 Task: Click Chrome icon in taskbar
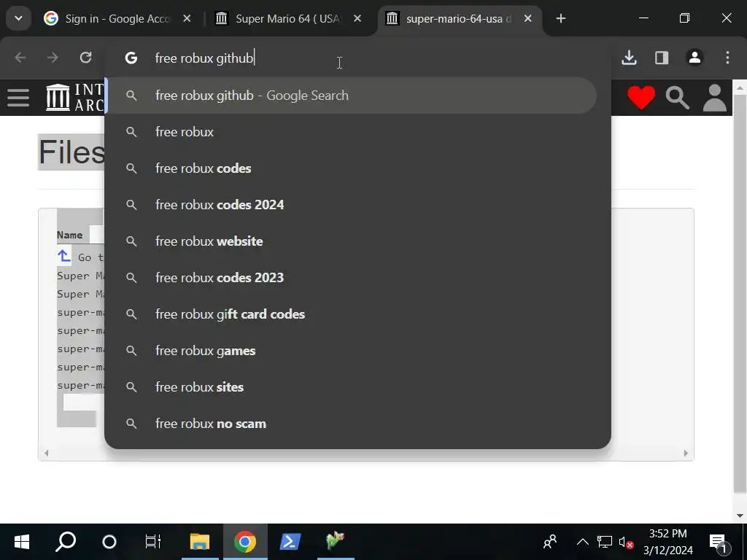[245, 542]
